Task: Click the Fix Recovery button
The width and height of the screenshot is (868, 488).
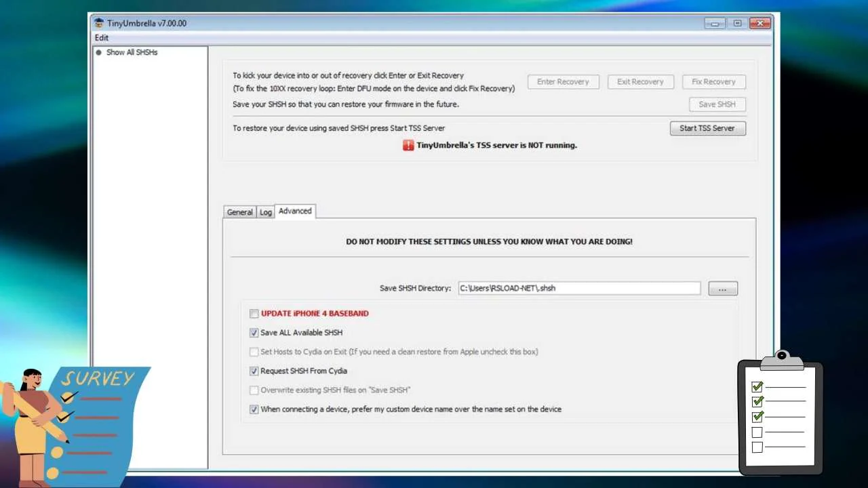Action: [x=713, y=82]
